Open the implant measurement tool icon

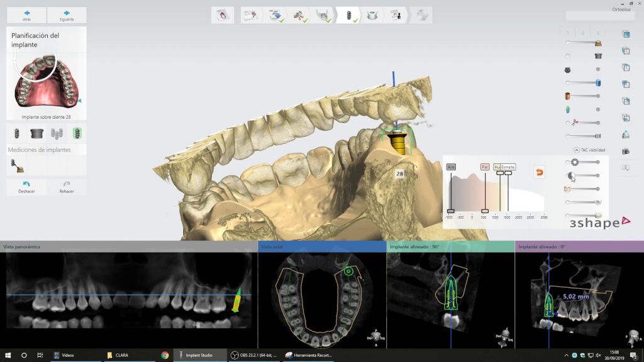(x=17, y=166)
